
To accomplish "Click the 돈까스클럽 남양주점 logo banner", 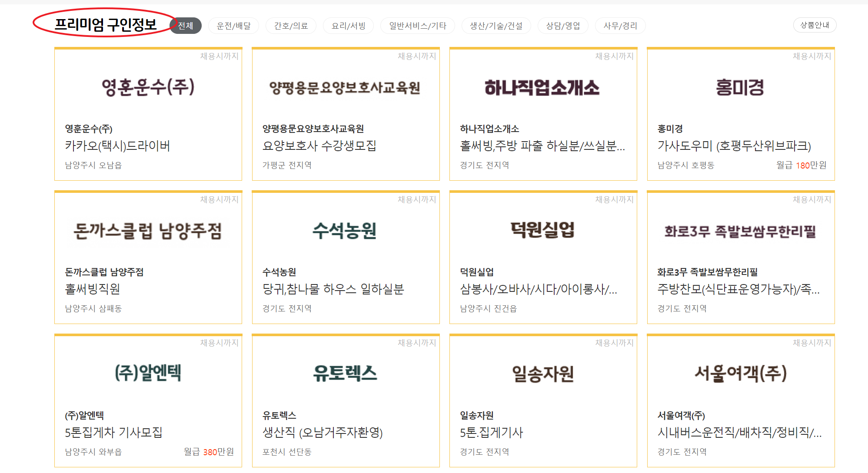I will (148, 231).
